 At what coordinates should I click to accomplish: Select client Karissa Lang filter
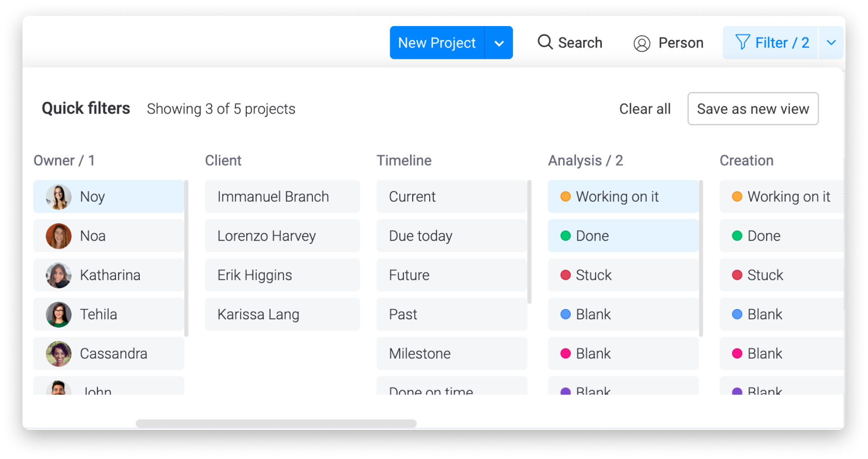click(282, 314)
